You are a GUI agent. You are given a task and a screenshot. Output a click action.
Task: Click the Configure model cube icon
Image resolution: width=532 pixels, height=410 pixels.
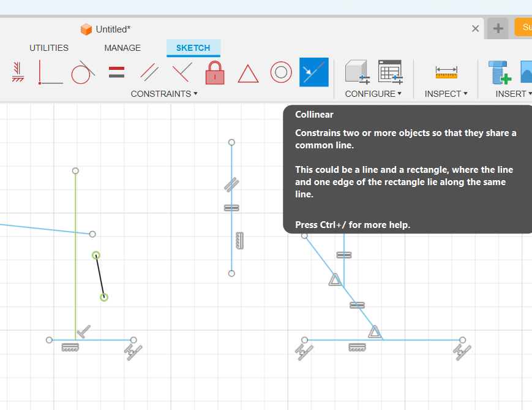358,72
